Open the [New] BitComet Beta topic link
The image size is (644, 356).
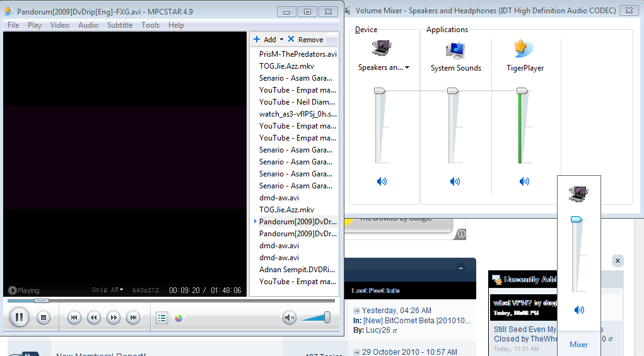pos(416,320)
